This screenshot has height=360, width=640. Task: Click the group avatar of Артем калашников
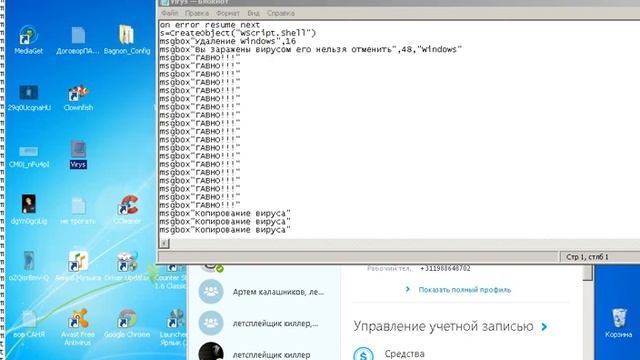[x=211, y=291]
